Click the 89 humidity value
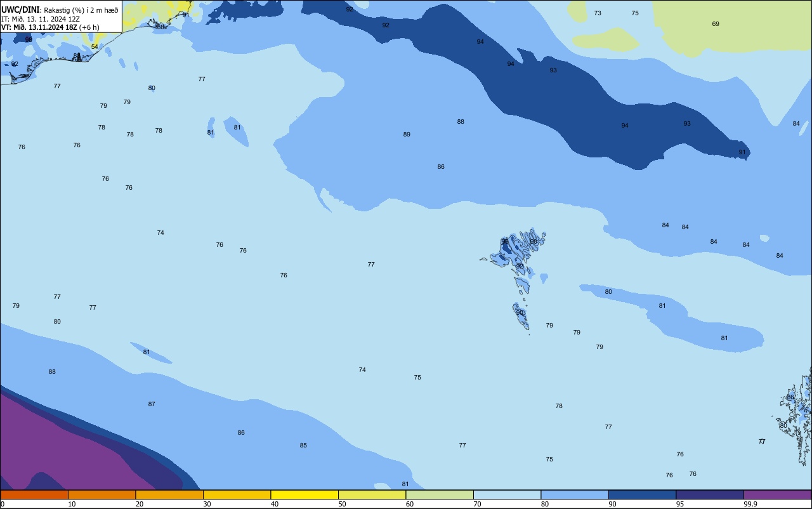The height and width of the screenshot is (509, 812). (x=407, y=135)
